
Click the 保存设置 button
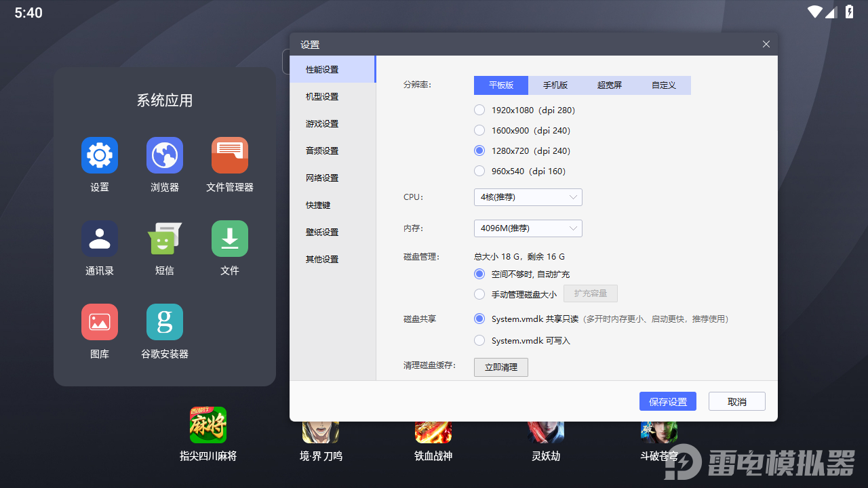pyautogui.click(x=667, y=401)
